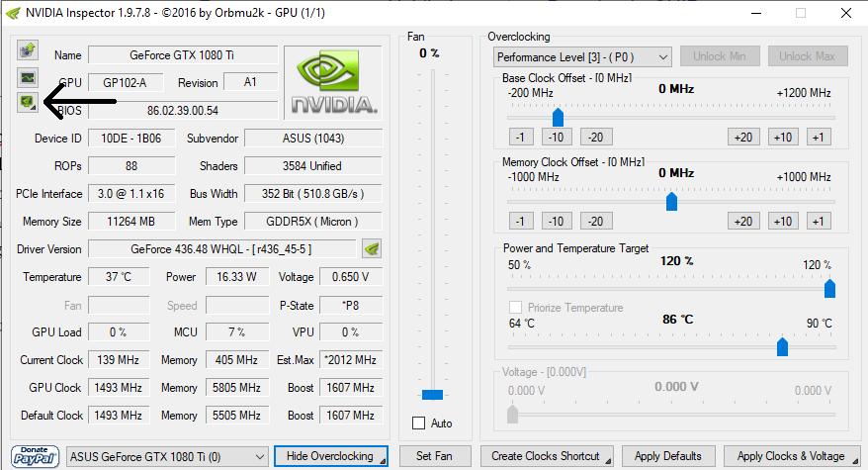Click the Memory Clock Offset slider handle
Image resolution: width=868 pixels, height=470 pixels.
coord(671,202)
